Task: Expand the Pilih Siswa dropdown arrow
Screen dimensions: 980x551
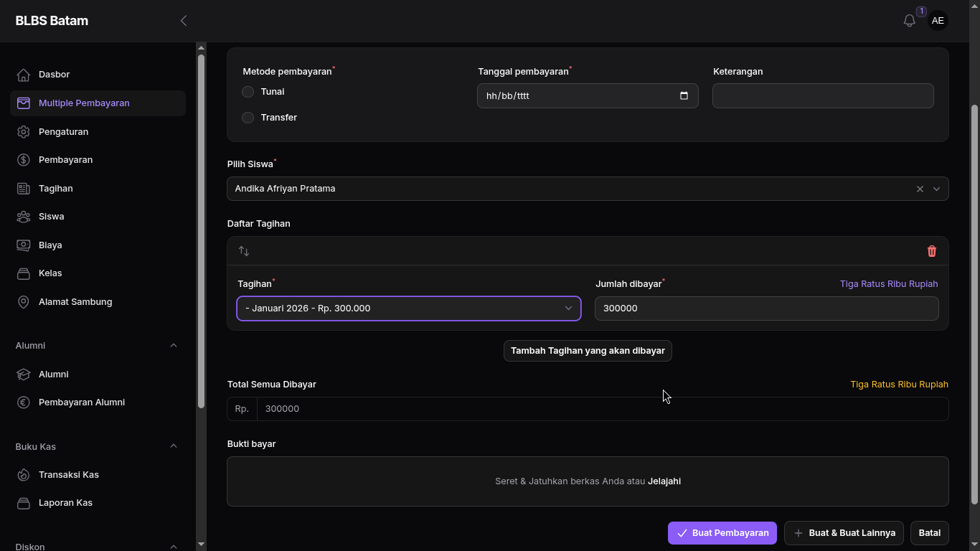Action: [936, 189]
